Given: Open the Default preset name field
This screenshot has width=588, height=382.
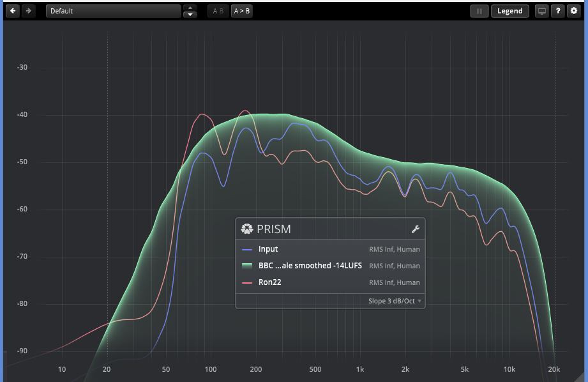Looking at the screenshot, I should pyautogui.click(x=114, y=11).
